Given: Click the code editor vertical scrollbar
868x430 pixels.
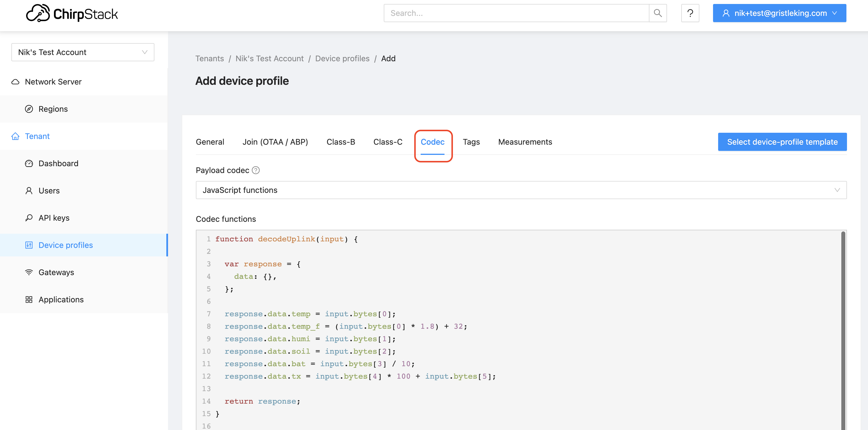Looking at the screenshot, I should pyautogui.click(x=843, y=330).
